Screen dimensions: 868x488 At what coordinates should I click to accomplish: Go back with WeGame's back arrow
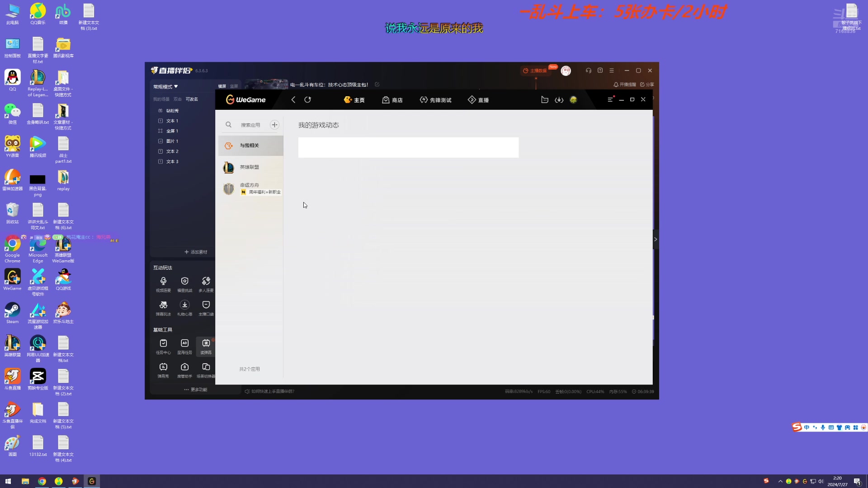tap(293, 100)
